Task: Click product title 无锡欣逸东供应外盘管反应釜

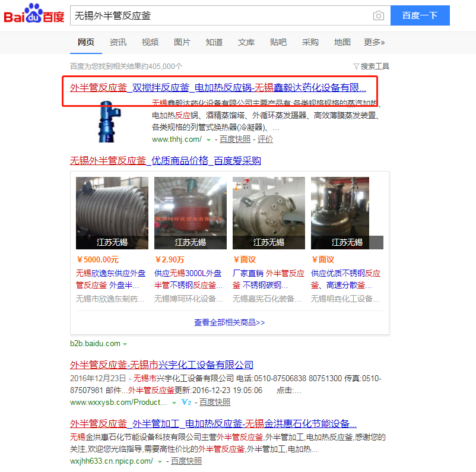Action: click(111, 279)
